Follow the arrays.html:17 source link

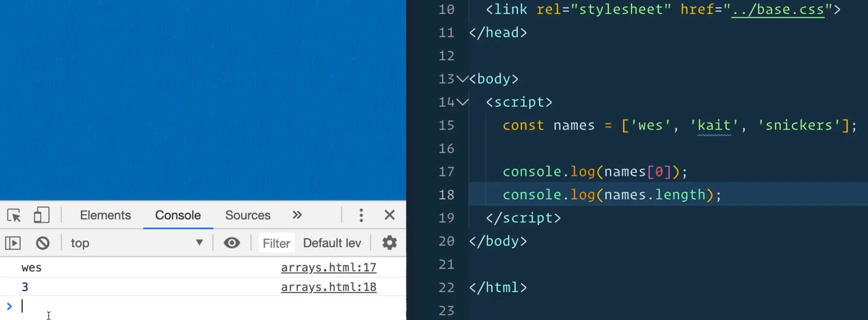[x=329, y=267]
